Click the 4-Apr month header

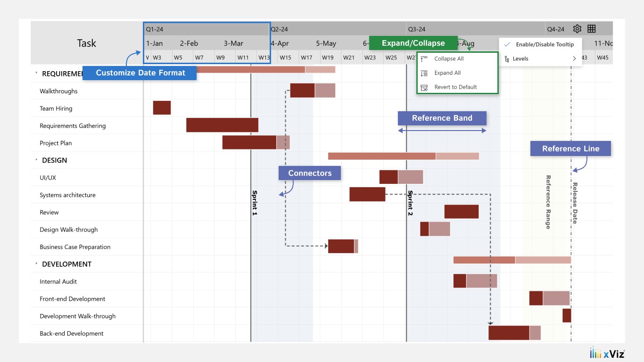(280, 43)
